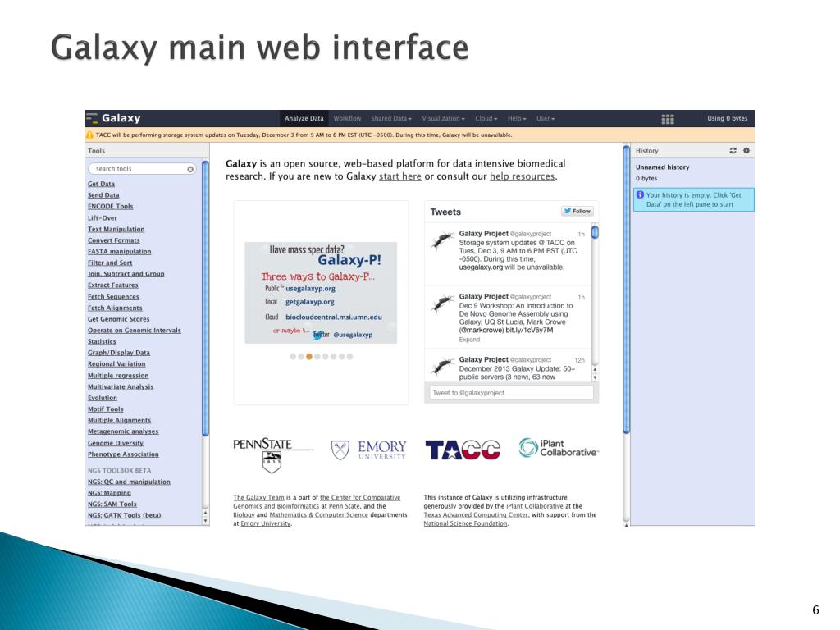
Task: Click the first tweet's Galaxy Project avatar
Action: pos(442,240)
